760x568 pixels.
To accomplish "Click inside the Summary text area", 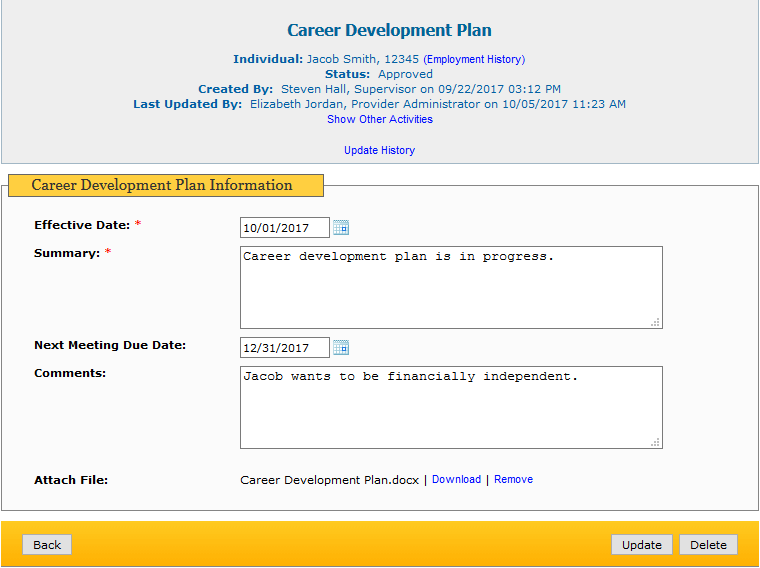I will click(x=451, y=287).
